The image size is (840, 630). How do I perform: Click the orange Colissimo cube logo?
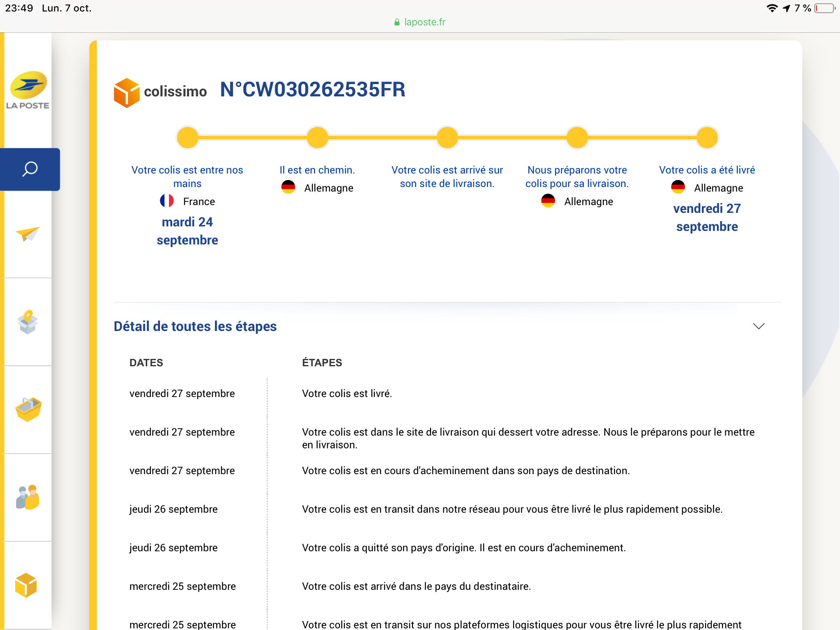coord(127,93)
